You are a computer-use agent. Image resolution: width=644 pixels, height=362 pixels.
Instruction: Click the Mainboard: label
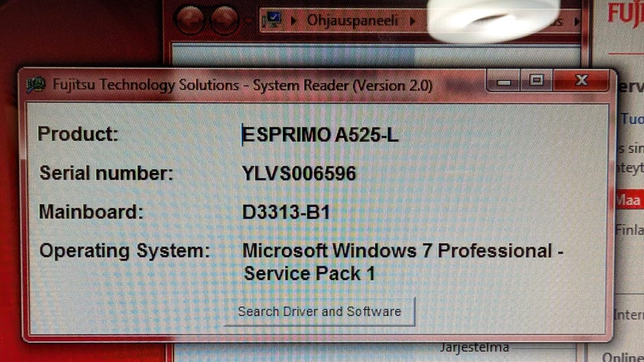pos(91,212)
